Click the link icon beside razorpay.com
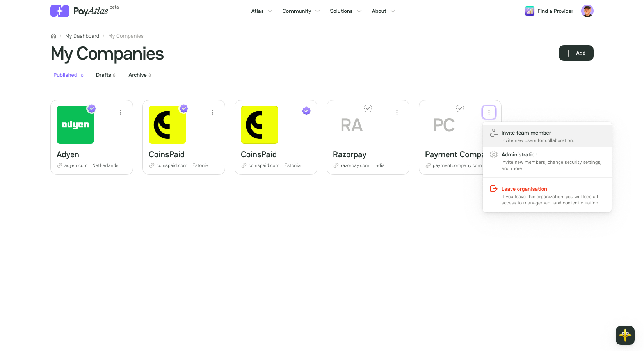 336,165
